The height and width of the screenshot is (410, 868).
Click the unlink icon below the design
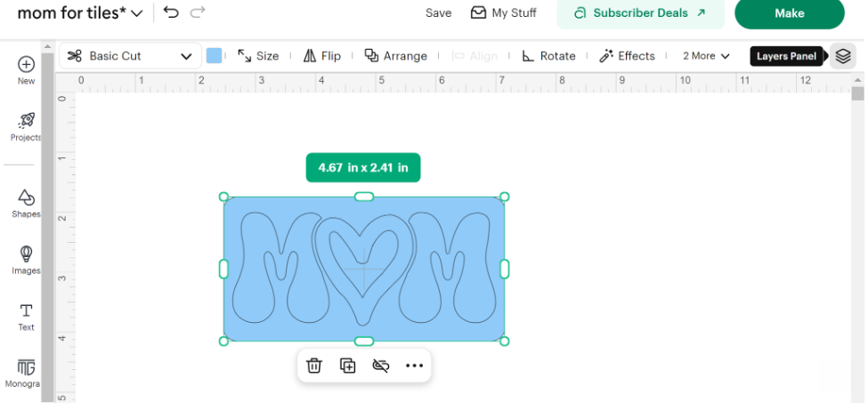(381, 366)
